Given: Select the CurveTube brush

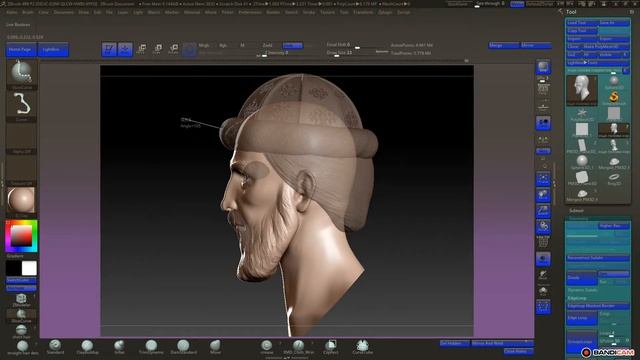Looking at the screenshot, I should [362, 347].
